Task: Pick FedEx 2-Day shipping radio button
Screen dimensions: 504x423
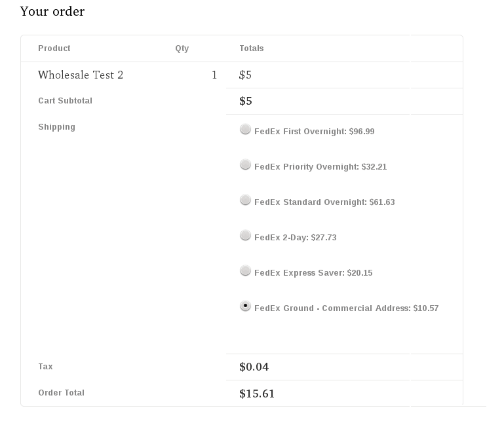Action: [245, 236]
